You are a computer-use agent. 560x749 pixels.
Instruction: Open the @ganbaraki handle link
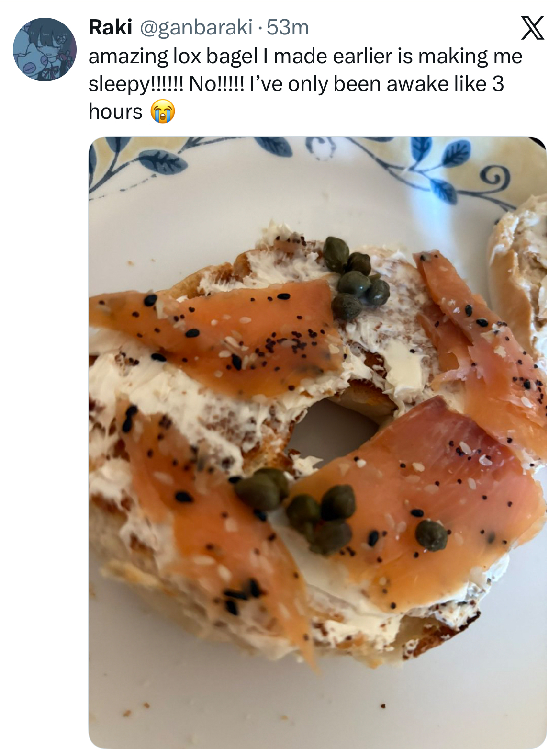coord(196,28)
